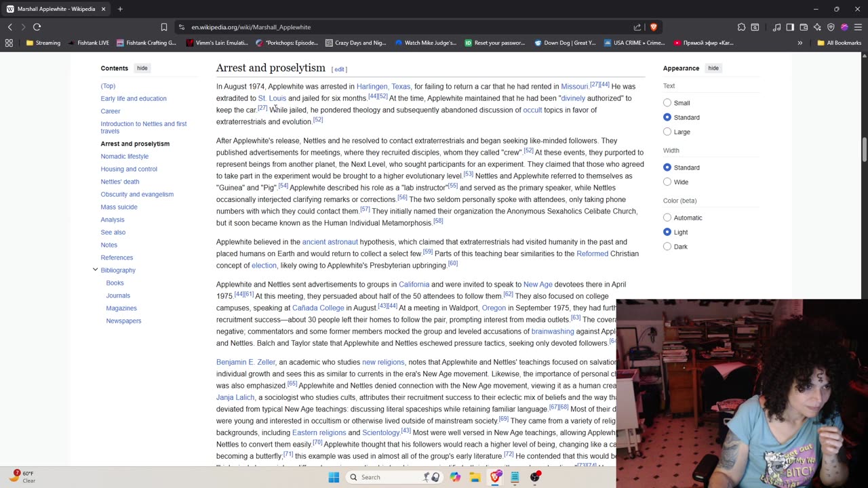Image resolution: width=868 pixels, height=488 pixels.
Task: Jump to Housing and control section
Action: 129,169
